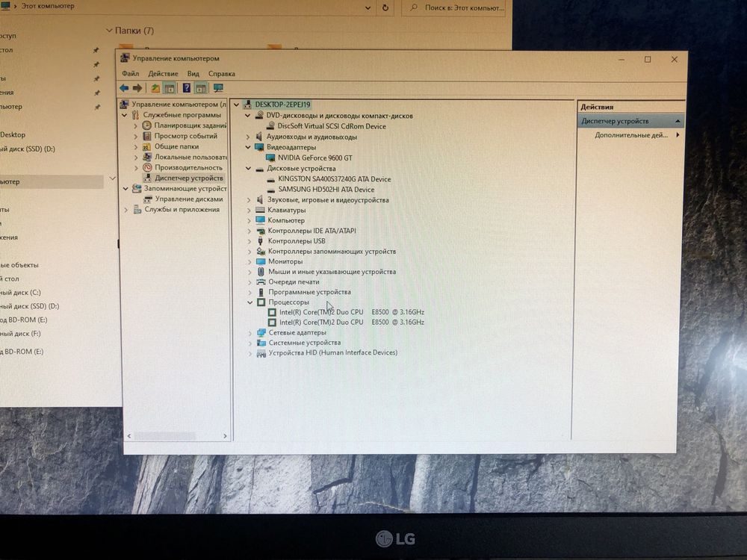Select Устройства HID (Human Interface Devices)
Screen dimensions: 747x560
(332, 353)
